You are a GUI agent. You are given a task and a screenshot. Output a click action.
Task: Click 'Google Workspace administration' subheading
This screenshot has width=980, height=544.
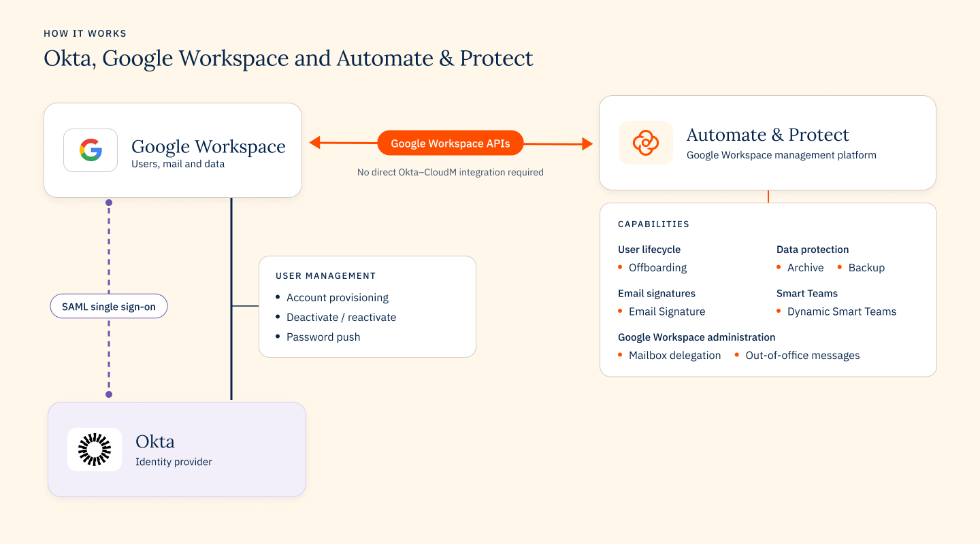(x=696, y=337)
